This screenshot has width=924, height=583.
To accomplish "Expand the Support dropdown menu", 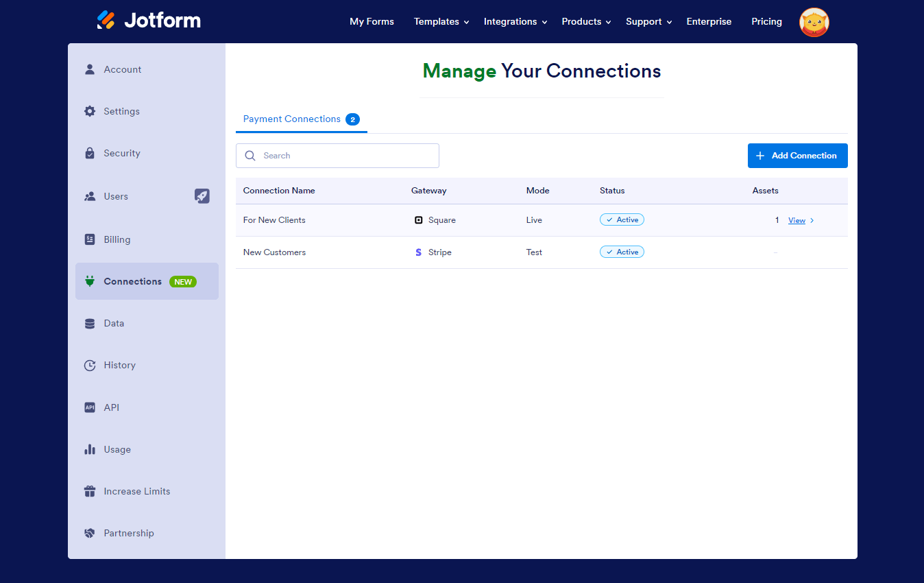I will click(x=648, y=22).
